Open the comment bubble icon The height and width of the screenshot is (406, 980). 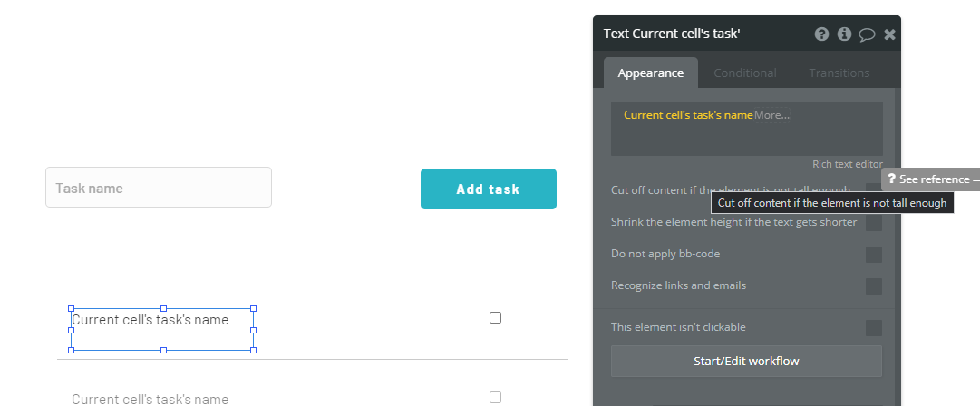click(x=867, y=34)
